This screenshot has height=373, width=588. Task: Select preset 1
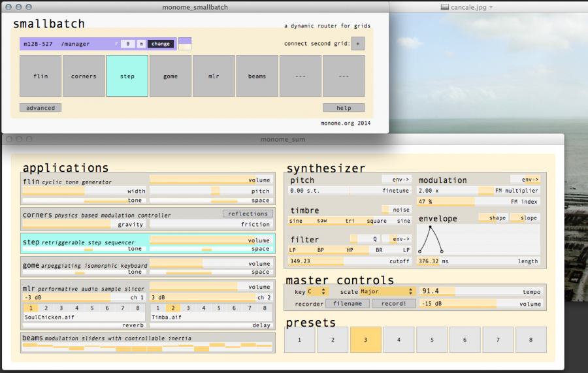click(300, 340)
